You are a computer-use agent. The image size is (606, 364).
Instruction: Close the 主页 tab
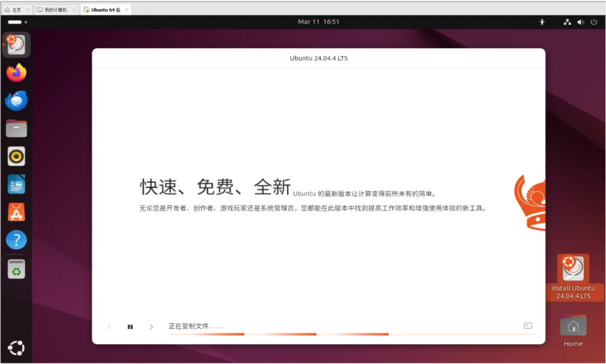pyautogui.click(x=27, y=10)
